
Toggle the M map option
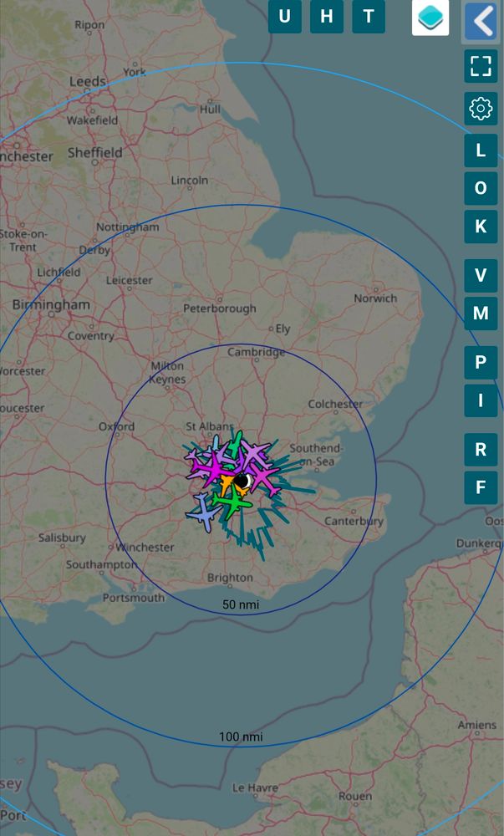pos(481,313)
